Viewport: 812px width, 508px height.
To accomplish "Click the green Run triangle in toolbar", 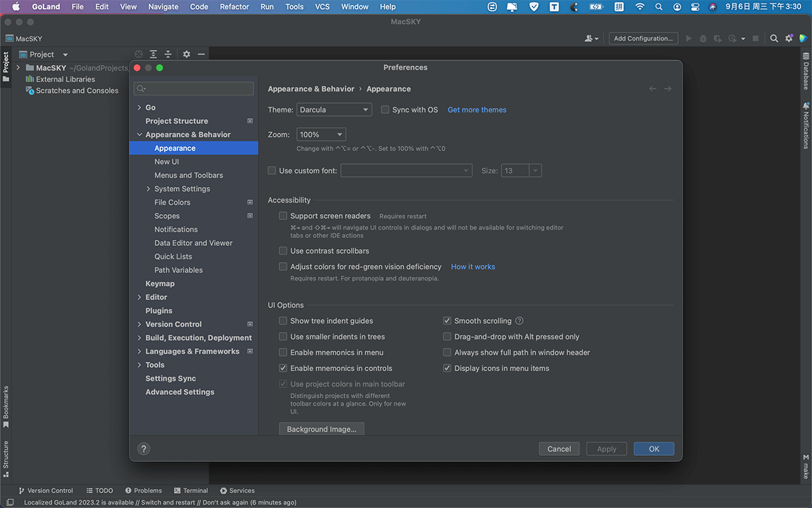I will click(x=689, y=39).
